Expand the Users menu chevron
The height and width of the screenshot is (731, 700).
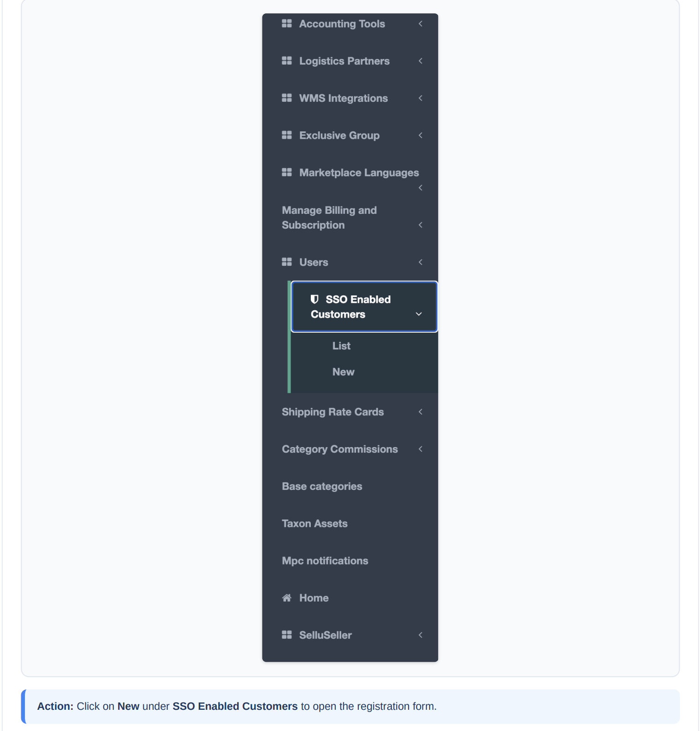pyautogui.click(x=421, y=262)
